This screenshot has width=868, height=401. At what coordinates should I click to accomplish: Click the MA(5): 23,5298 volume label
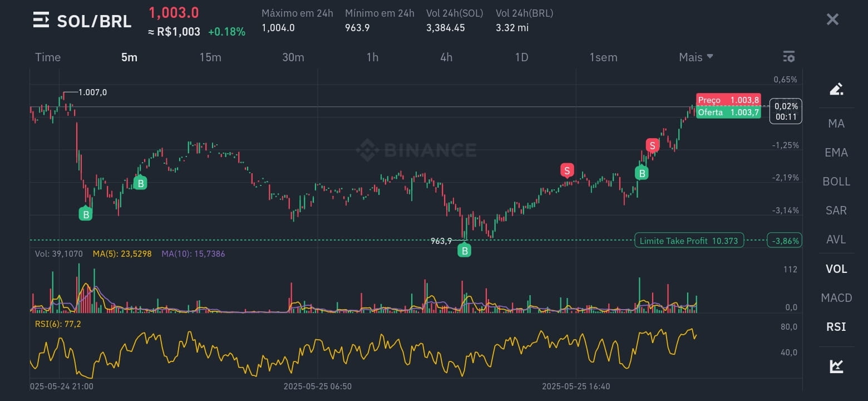pyautogui.click(x=122, y=254)
